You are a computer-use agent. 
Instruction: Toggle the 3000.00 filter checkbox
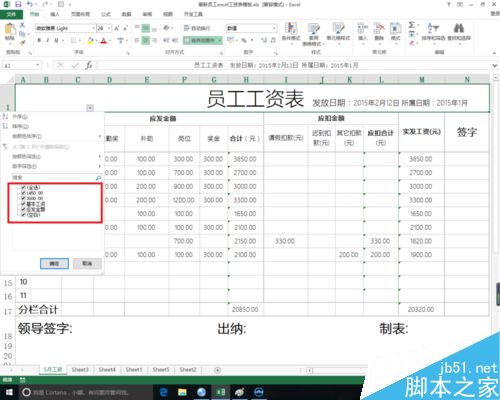click(x=23, y=198)
